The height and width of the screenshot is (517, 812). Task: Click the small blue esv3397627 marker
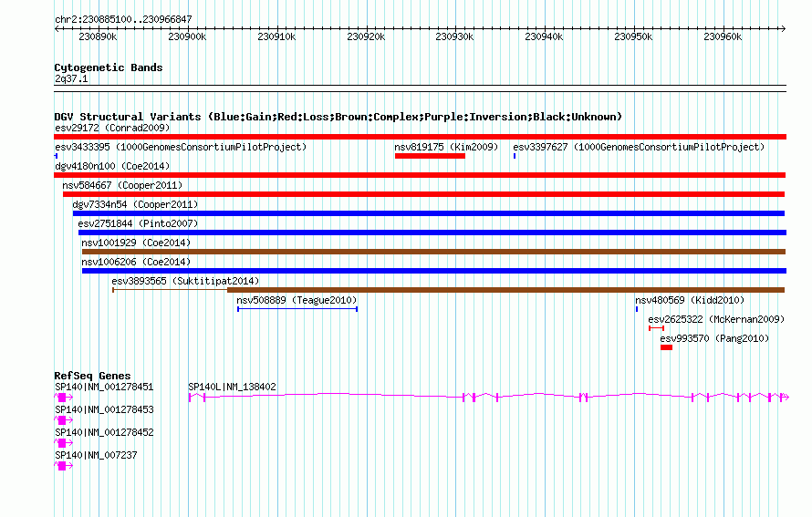coord(515,156)
